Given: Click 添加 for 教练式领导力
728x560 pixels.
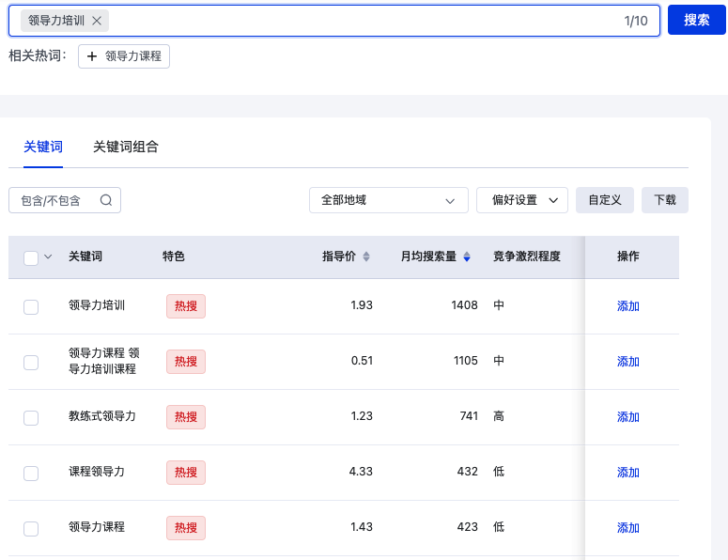Looking at the screenshot, I should click(628, 417).
